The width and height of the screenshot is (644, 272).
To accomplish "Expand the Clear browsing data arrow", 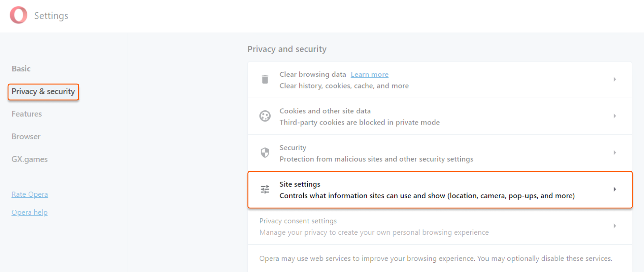I will (x=615, y=79).
